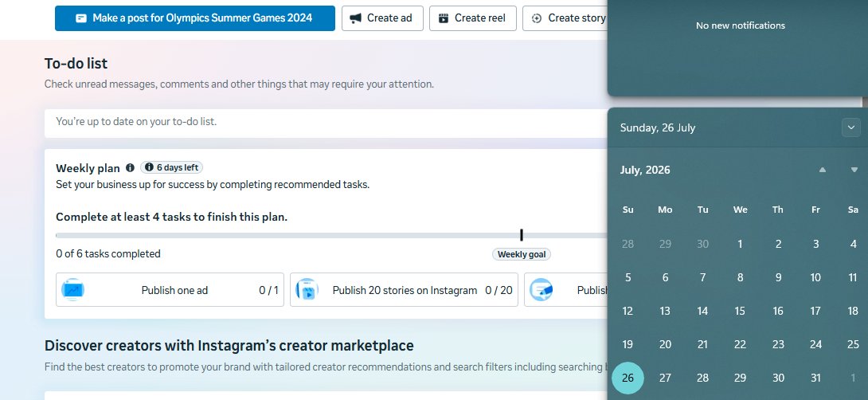Select July 8 in the calendar
Screen dimensions: 868x400
click(x=740, y=277)
